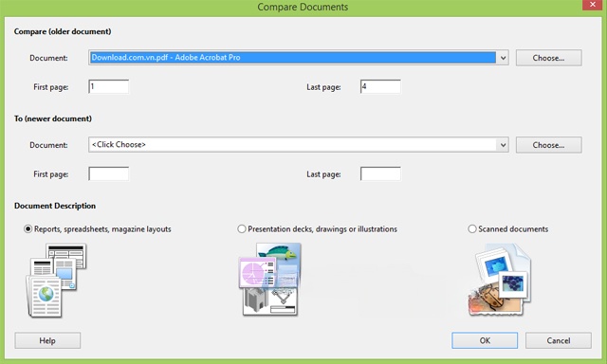Open Help for comparing documents
The image size is (607, 364).
pyautogui.click(x=47, y=340)
